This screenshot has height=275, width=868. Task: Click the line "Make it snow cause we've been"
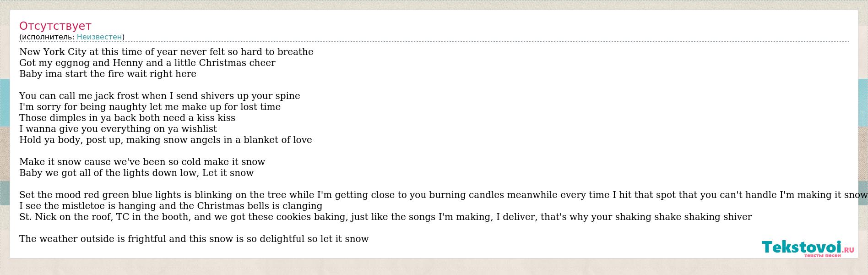(142, 162)
